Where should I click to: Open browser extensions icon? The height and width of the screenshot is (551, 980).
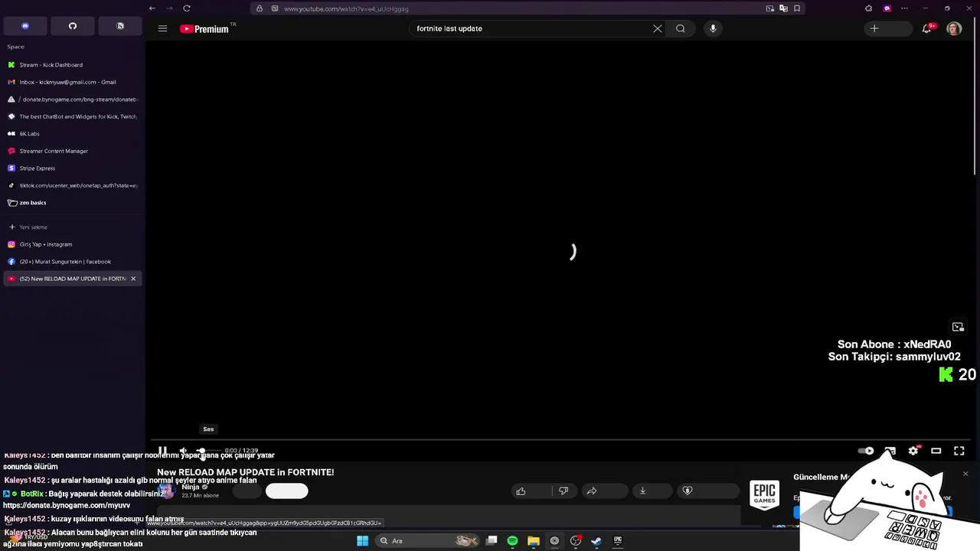[x=868, y=8]
